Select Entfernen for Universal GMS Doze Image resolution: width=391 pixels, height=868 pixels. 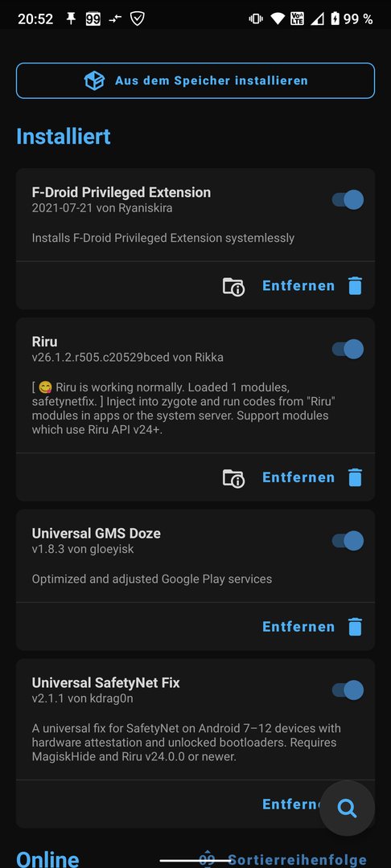(298, 627)
